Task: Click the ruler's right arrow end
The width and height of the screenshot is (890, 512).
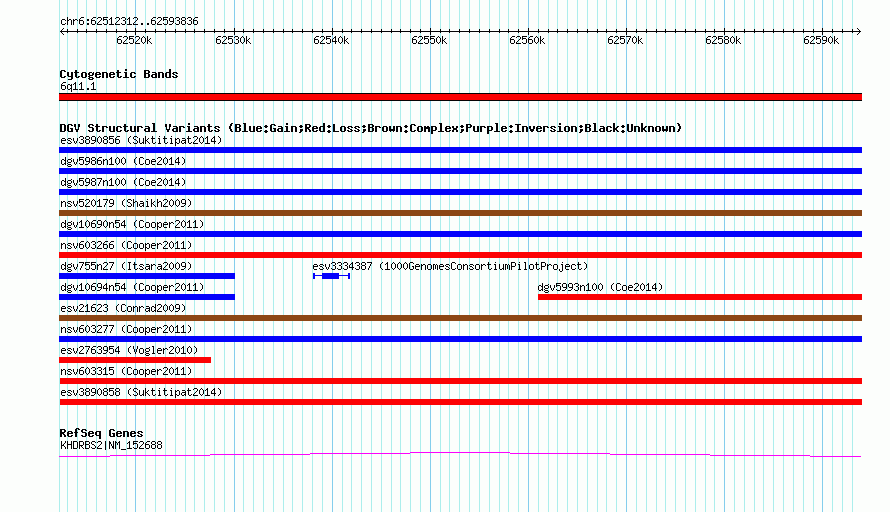Action: (x=859, y=32)
